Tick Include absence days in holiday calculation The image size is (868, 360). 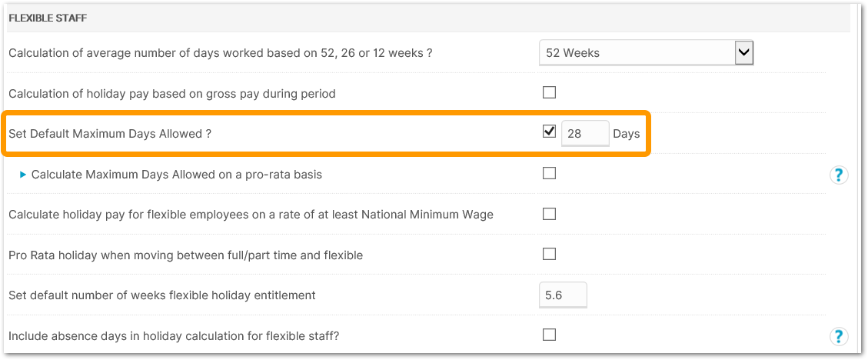click(549, 334)
